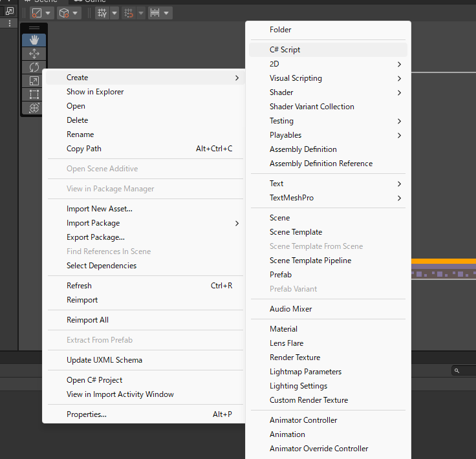This screenshot has height=459, width=476.
Task: Select Custom Render Texture
Action: (328, 400)
